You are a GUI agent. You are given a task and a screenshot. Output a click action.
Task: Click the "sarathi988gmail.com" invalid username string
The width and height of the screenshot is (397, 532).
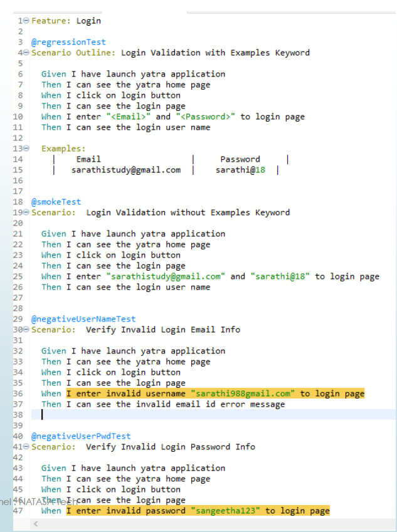tap(243, 394)
